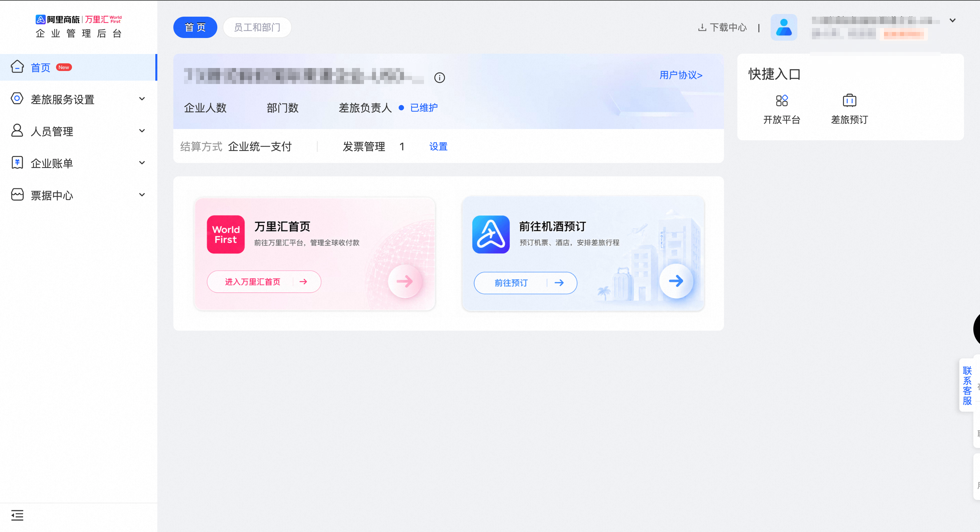Click the Alibaba travel app logo tile

[x=491, y=234]
